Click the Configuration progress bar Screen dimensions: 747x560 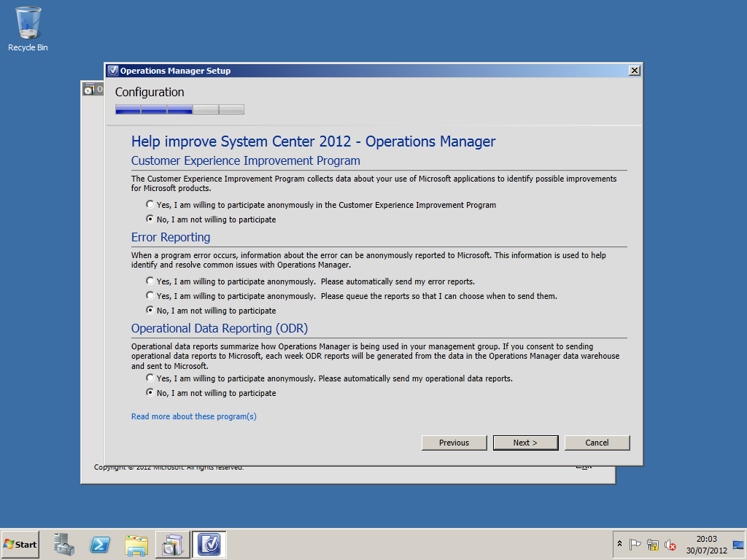click(x=179, y=109)
